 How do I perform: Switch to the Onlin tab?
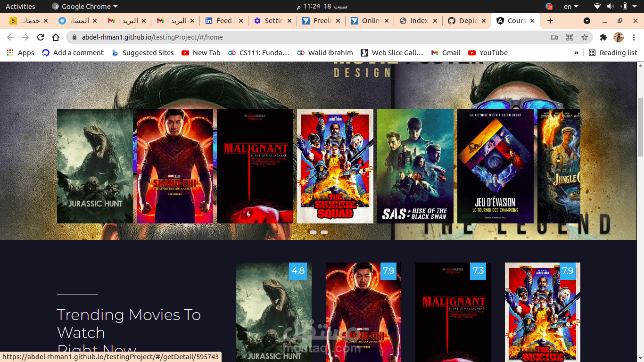pyautogui.click(x=371, y=21)
